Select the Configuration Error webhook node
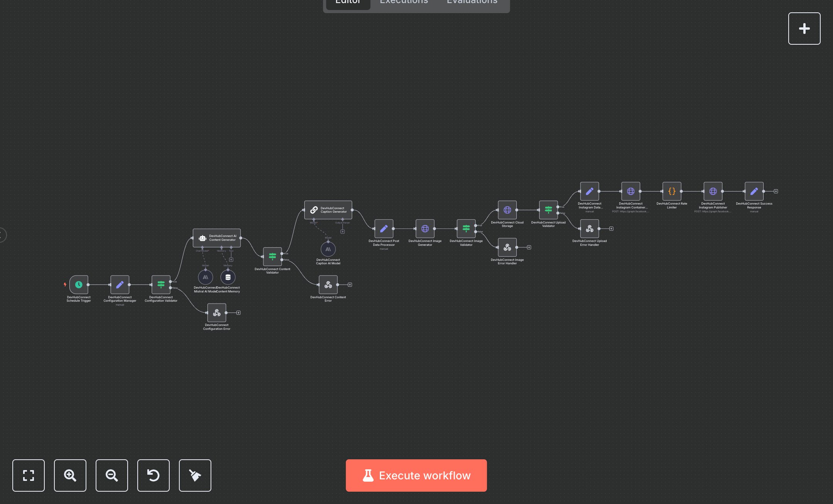833x504 pixels. 217,313
